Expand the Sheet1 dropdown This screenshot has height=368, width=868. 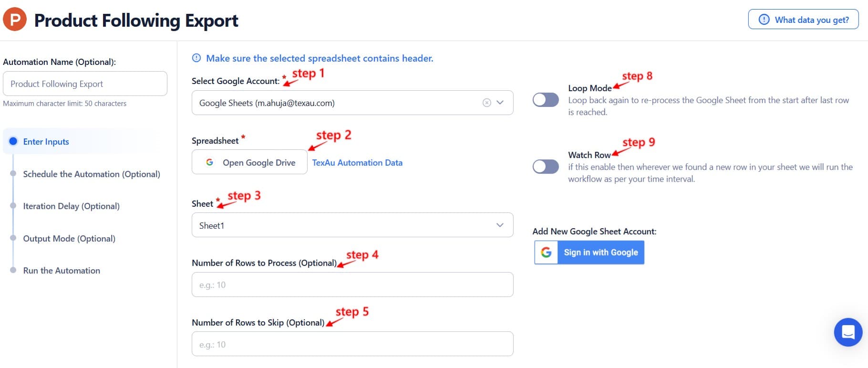[x=499, y=225]
